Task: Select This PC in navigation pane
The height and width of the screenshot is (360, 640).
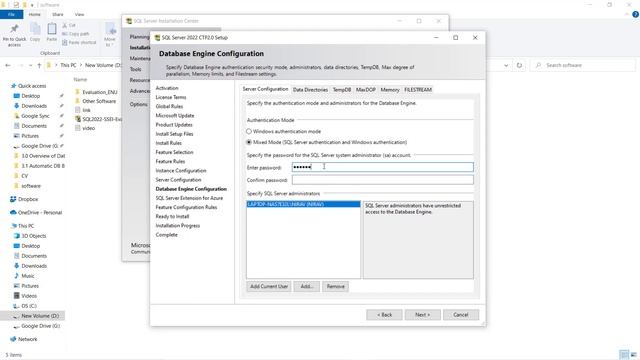Action: click(26, 226)
